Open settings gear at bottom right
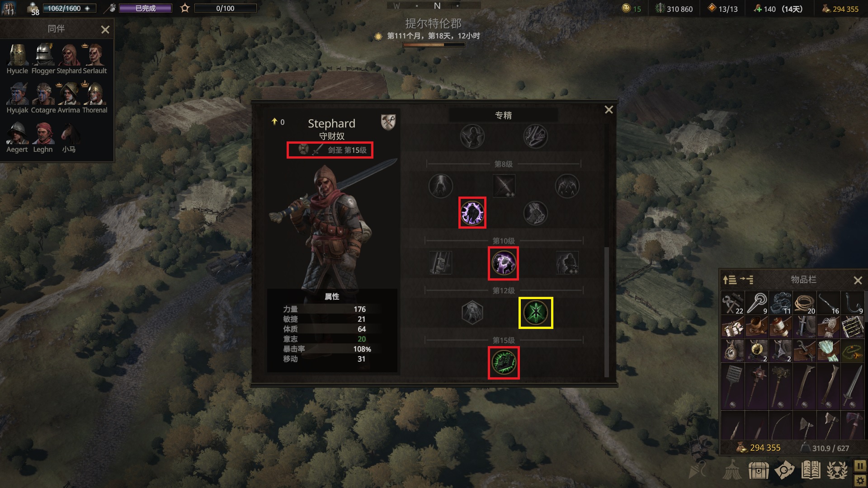 pyautogui.click(x=860, y=480)
